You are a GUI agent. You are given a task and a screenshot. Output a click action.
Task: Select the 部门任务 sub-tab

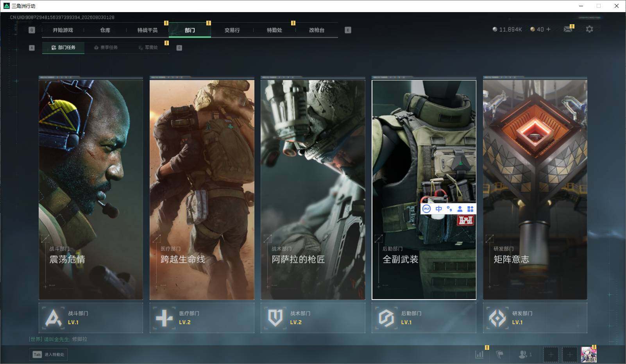(63, 48)
